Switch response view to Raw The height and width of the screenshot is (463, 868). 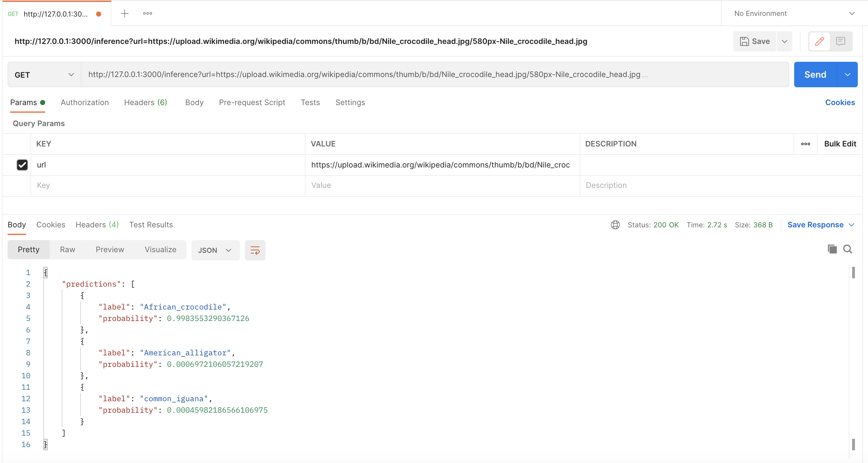pos(67,250)
